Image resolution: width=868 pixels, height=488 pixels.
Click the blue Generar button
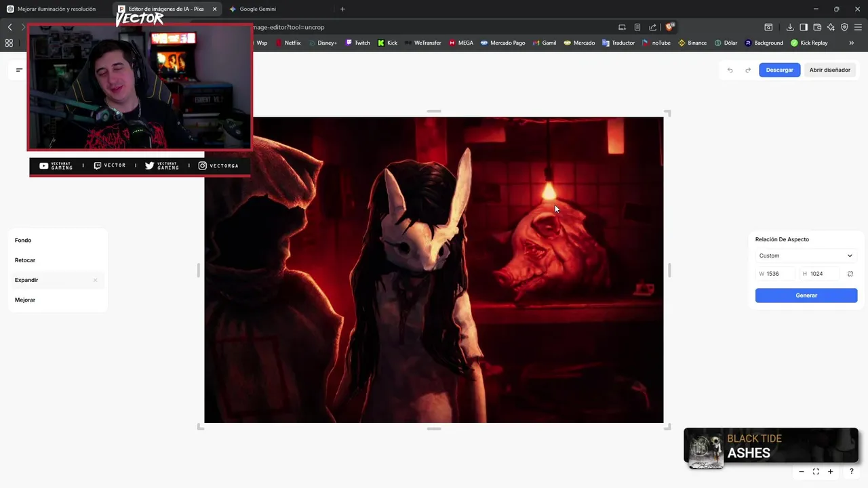point(806,296)
